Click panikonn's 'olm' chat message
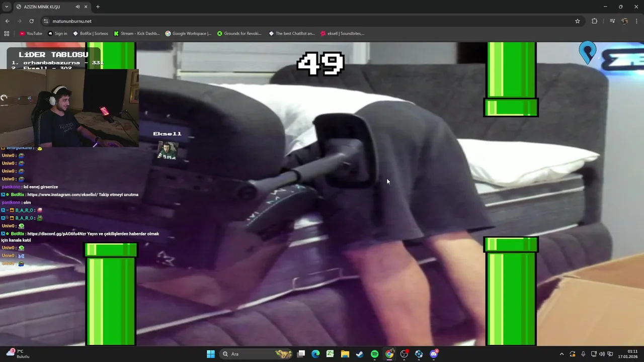The height and width of the screenshot is (362, 644). (16, 202)
